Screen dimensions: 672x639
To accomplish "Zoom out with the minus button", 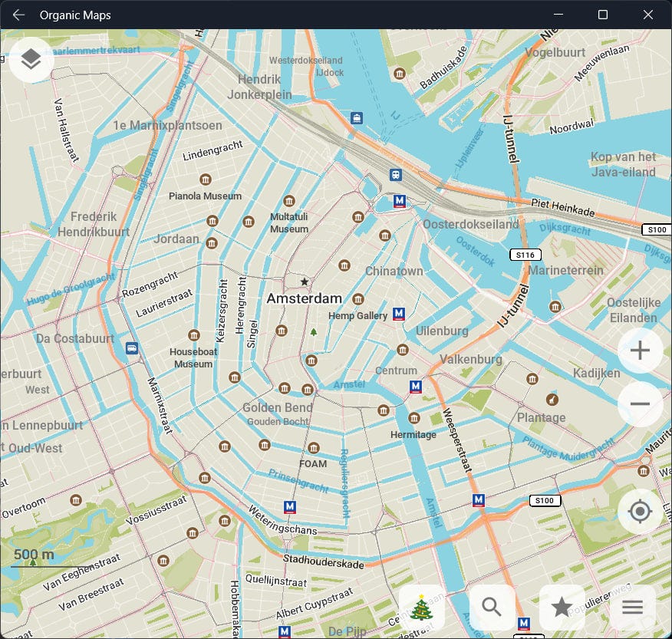I will (640, 403).
